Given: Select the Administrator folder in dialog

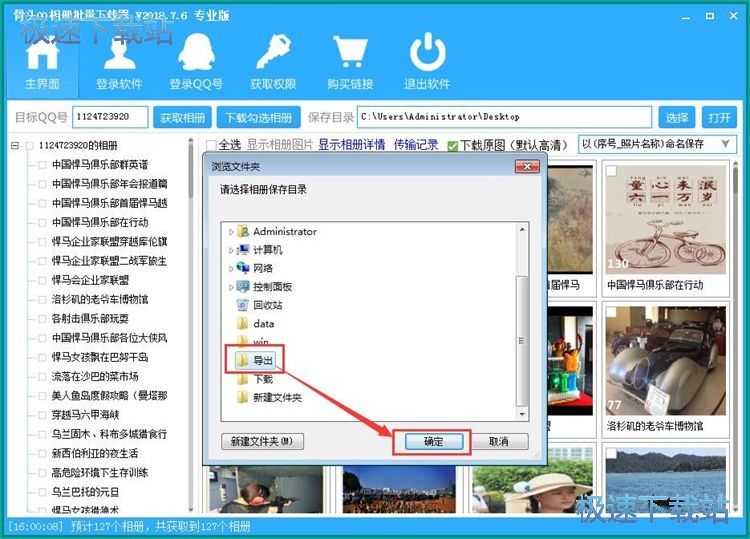Looking at the screenshot, I should [285, 231].
